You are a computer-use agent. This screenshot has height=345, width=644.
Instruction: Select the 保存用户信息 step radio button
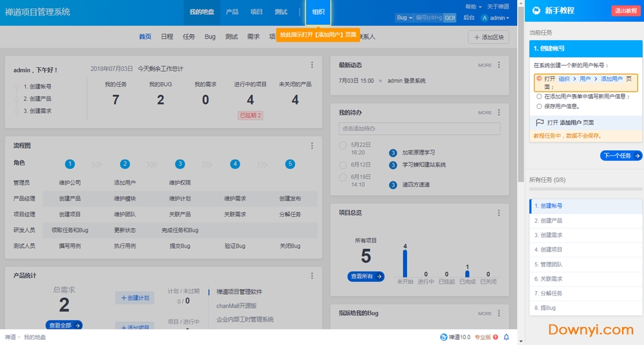click(x=539, y=106)
